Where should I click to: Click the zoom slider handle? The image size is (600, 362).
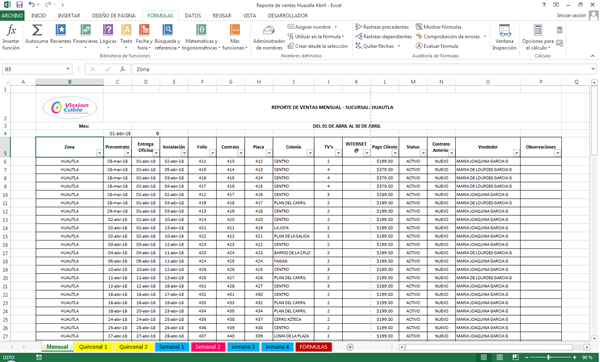pyautogui.click(x=548, y=357)
